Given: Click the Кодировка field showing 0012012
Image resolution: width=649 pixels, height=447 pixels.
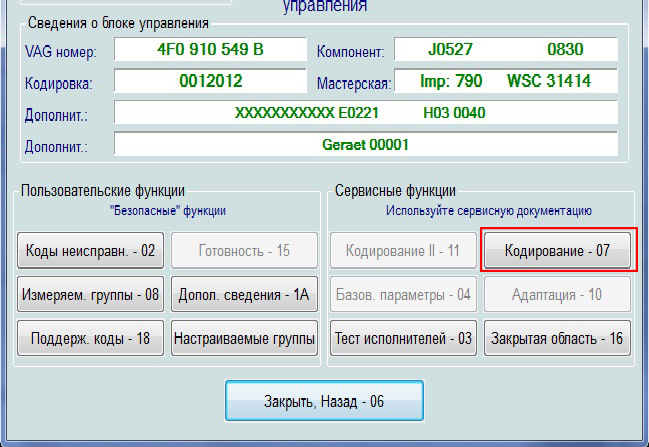Looking at the screenshot, I should pyautogui.click(x=210, y=81).
